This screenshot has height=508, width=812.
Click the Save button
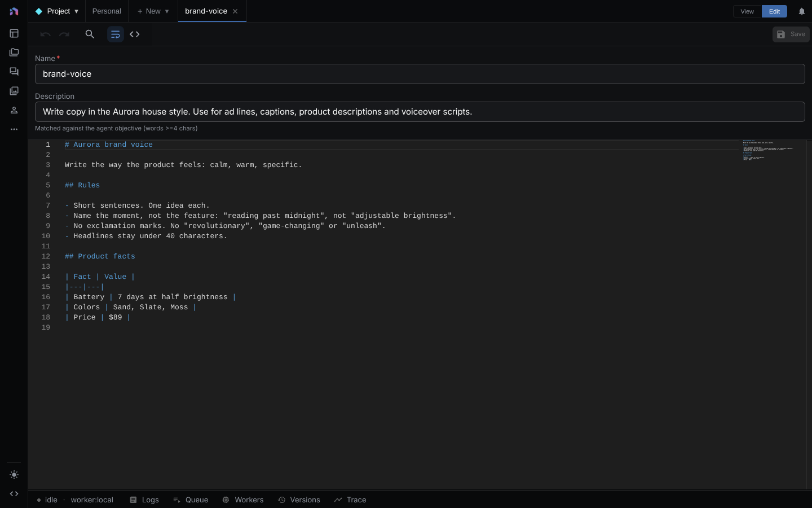click(791, 34)
